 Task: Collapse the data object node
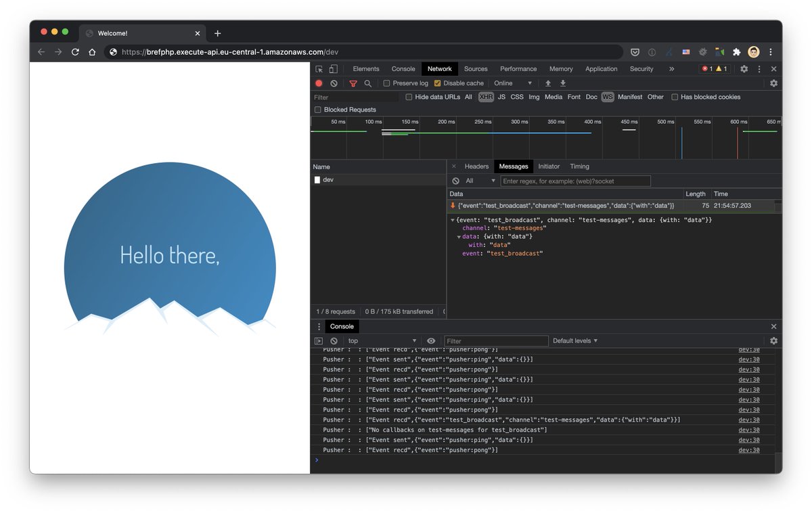[x=459, y=237]
